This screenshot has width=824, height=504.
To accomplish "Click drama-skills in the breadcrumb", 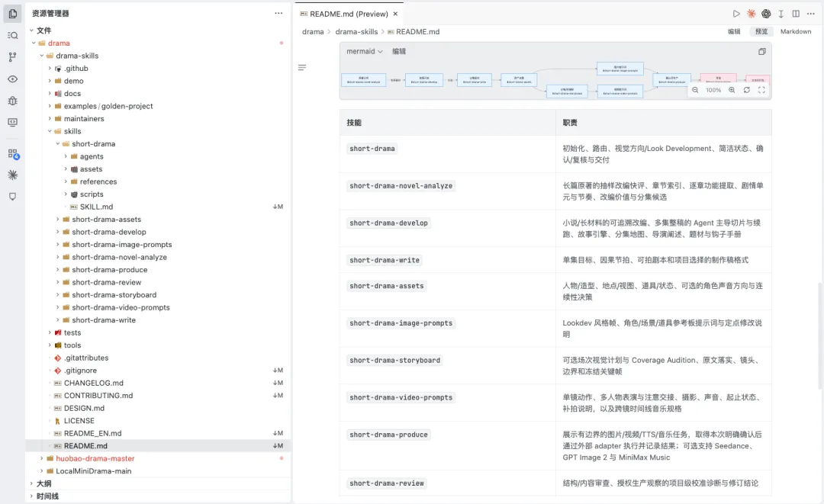I will 356,31.
